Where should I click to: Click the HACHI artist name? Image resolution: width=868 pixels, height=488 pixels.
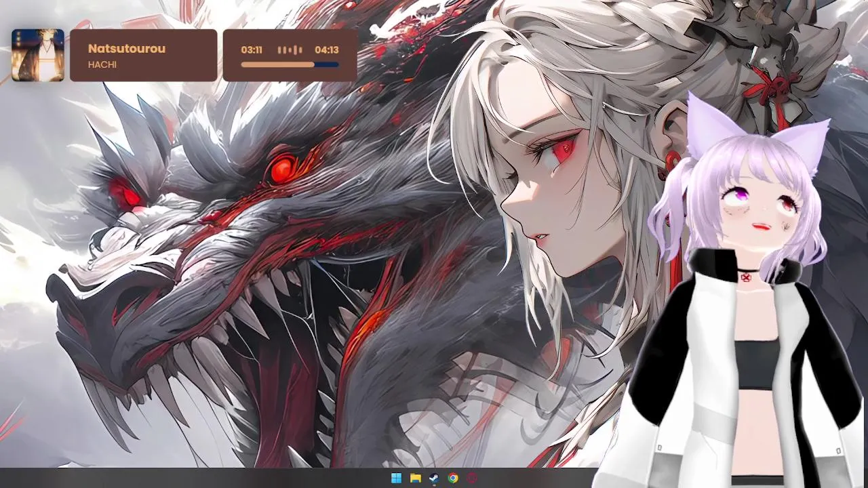[102, 64]
